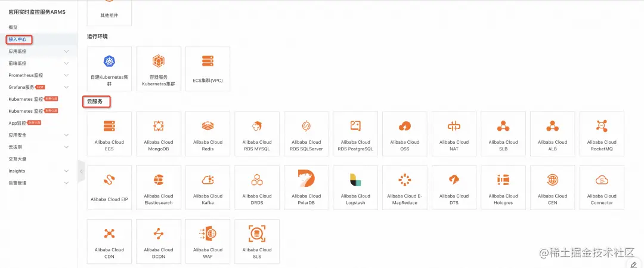Click the Alibaba Cloud SLB icon
Viewport: 644px width, 268px height.
point(503,126)
